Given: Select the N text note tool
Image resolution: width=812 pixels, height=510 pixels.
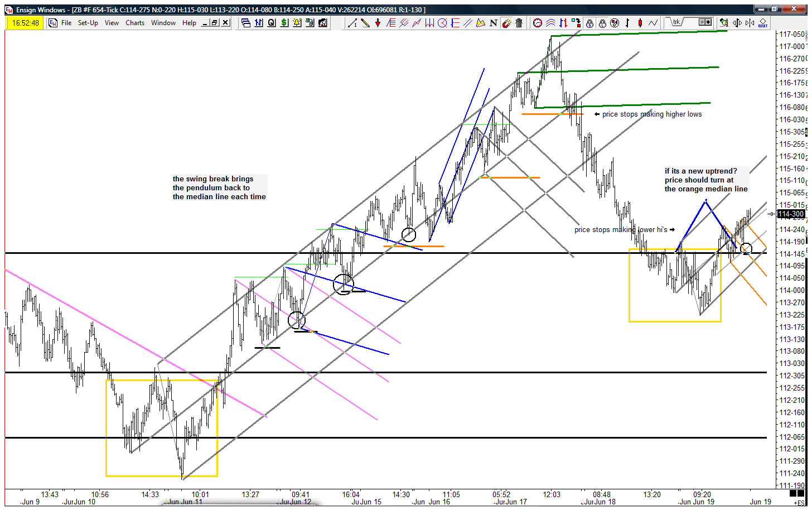Looking at the screenshot, I should 494,23.
